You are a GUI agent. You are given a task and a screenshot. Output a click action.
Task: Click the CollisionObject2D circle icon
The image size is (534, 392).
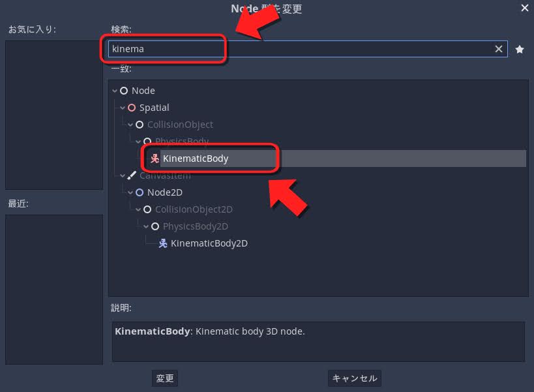[x=147, y=209]
